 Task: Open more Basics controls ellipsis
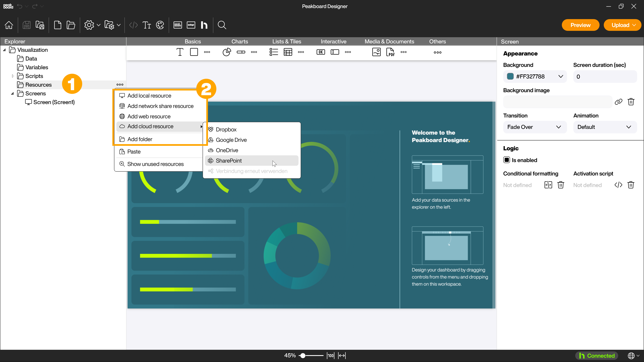coord(207,52)
